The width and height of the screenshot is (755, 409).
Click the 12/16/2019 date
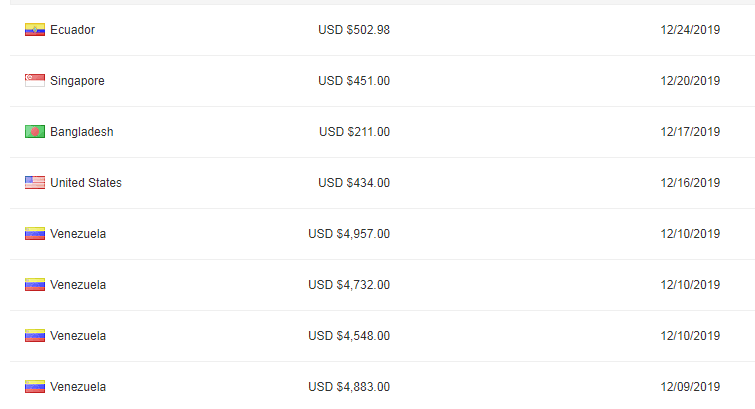click(x=690, y=183)
